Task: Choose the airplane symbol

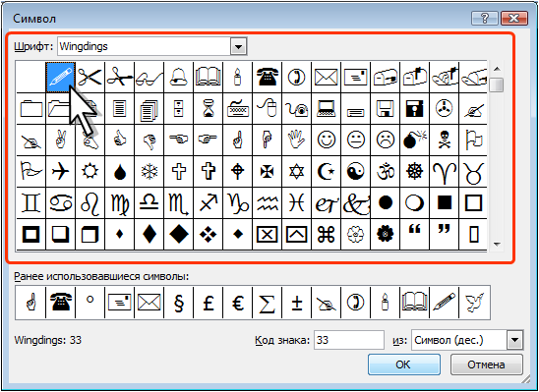Action: pos(61,171)
